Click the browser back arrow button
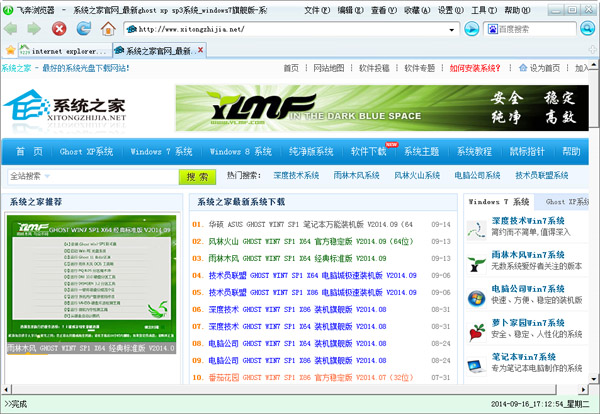This screenshot has width=600, height=414. (12, 29)
